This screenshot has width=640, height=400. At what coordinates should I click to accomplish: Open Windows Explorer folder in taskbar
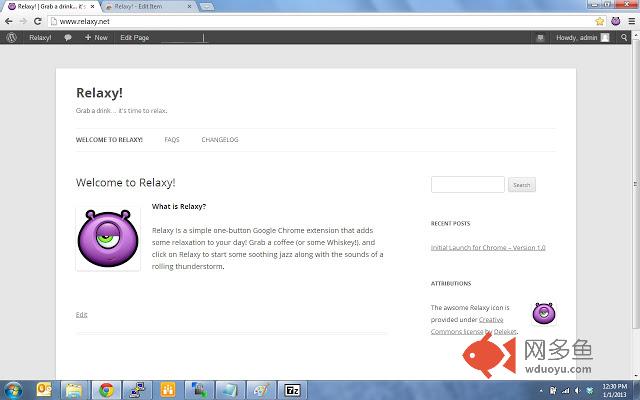[x=74, y=390]
